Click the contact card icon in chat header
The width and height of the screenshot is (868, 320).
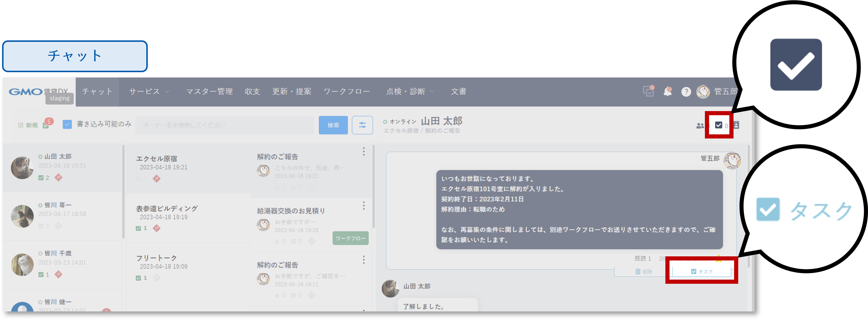click(736, 125)
